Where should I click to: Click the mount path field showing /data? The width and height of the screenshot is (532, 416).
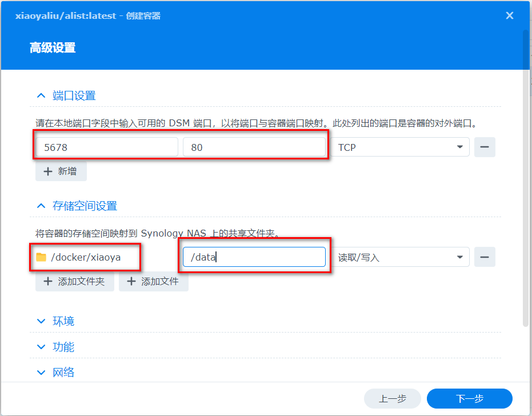[x=254, y=257]
